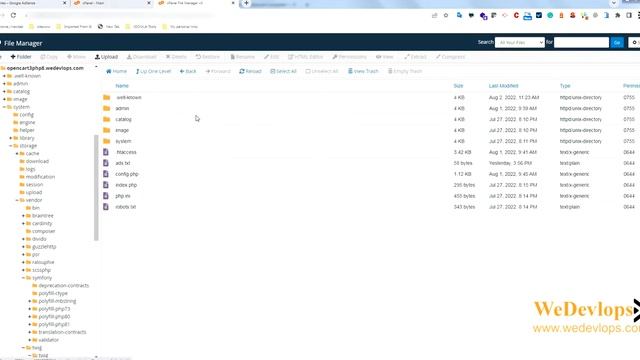Image resolution: width=640 pixels, height=360 pixels.
Task: Click the Rename toolbar button
Action: point(242,57)
